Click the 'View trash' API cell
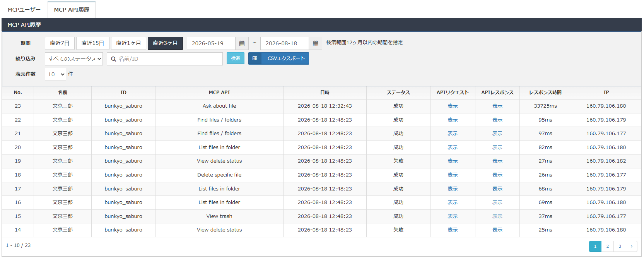Screen dimensions: 644x259 [219, 216]
